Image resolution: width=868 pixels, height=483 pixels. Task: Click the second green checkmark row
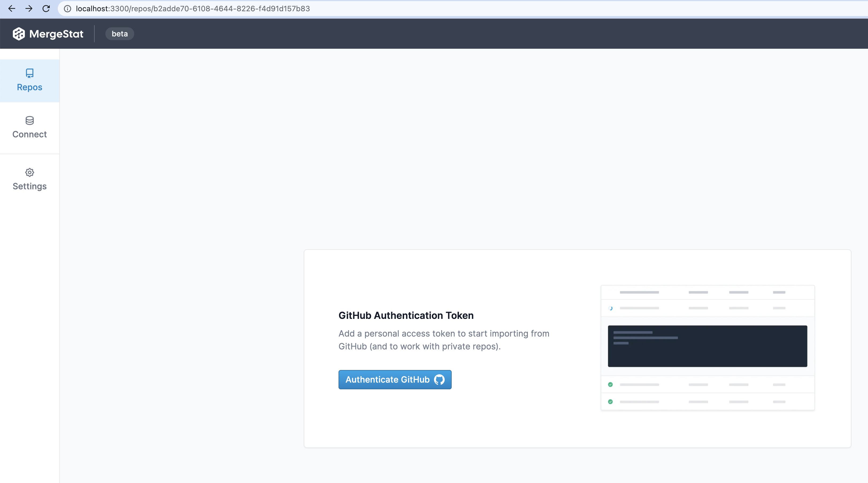tap(610, 401)
